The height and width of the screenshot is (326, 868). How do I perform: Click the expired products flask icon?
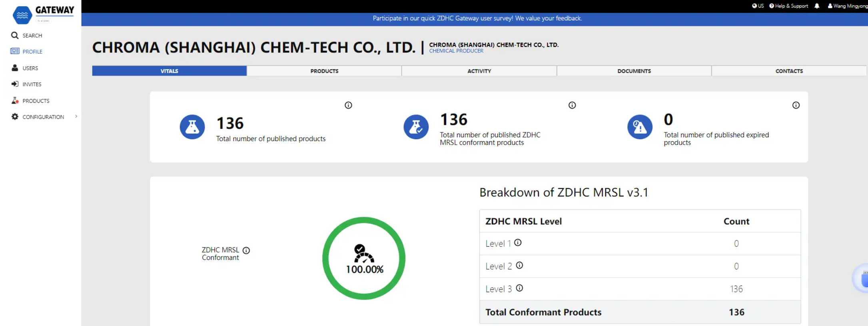pos(640,127)
